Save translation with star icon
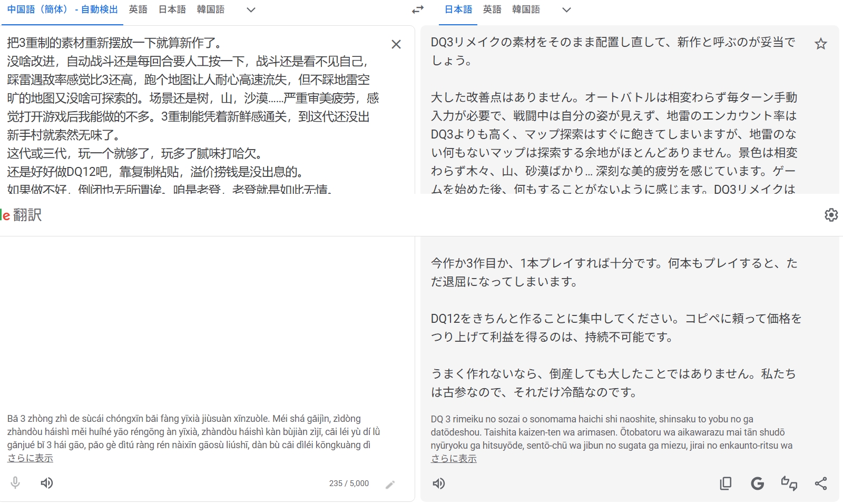 click(820, 44)
